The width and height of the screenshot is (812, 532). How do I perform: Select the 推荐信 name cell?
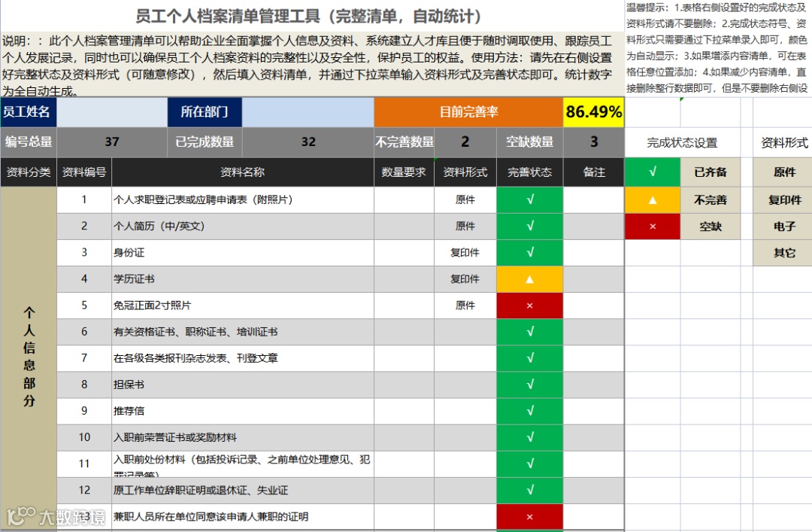[x=242, y=411]
